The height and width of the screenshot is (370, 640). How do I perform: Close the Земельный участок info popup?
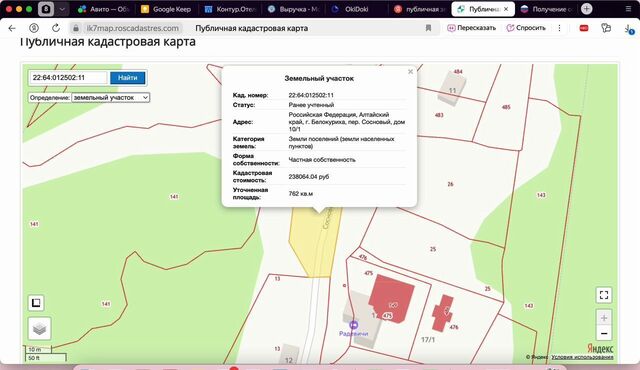(410, 72)
